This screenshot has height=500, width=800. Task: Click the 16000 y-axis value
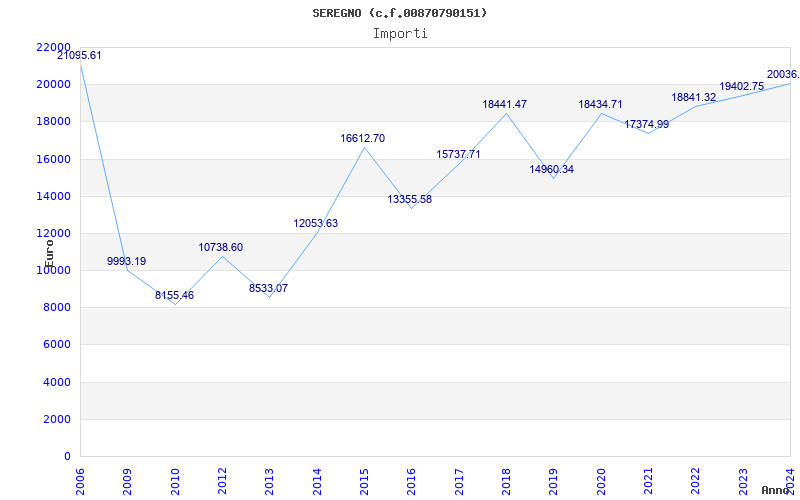[x=53, y=159]
